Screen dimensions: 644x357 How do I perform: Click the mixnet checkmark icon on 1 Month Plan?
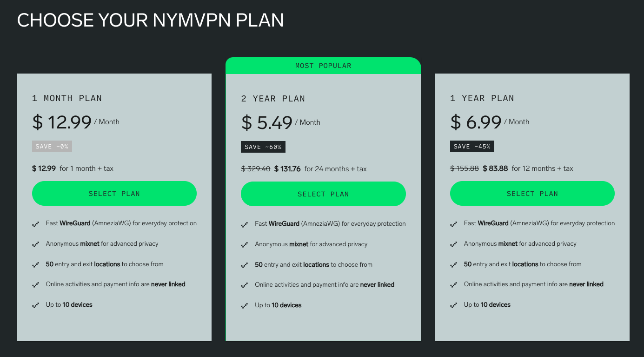click(36, 244)
